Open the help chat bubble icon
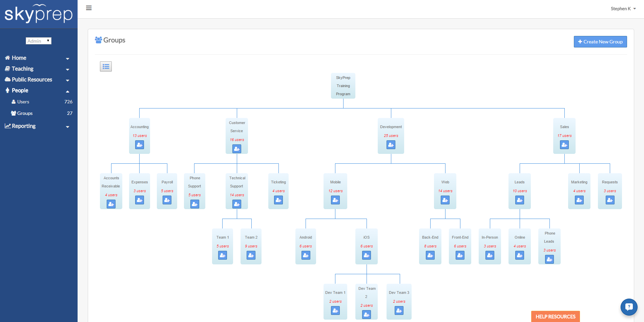Screen dimensions: 644x322 629,307
